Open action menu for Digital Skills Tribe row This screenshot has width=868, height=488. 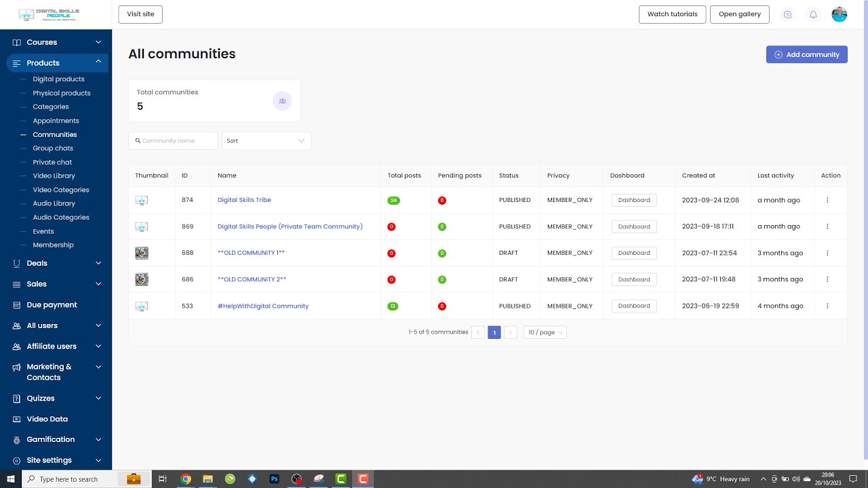click(x=827, y=200)
